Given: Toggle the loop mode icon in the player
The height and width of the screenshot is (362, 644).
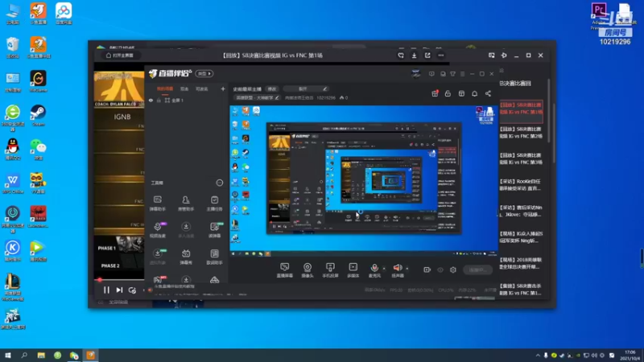Looking at the screenshot, I should tap(132, 290).
